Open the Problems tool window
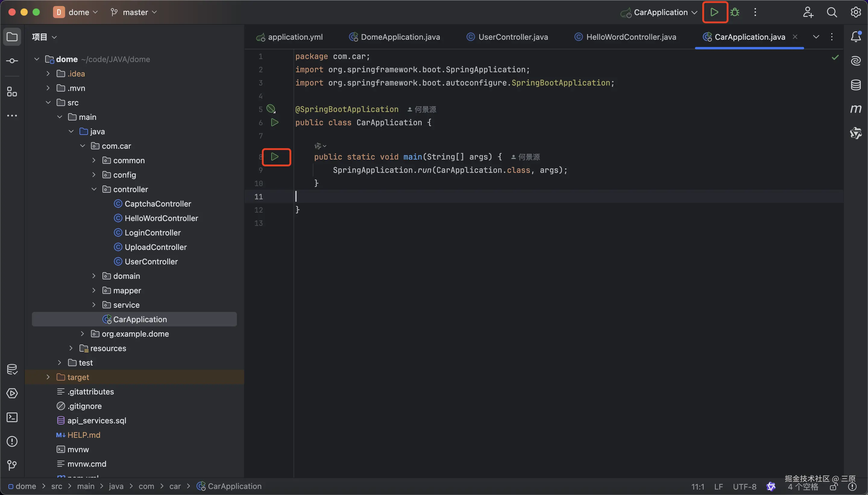 point(12,441)
